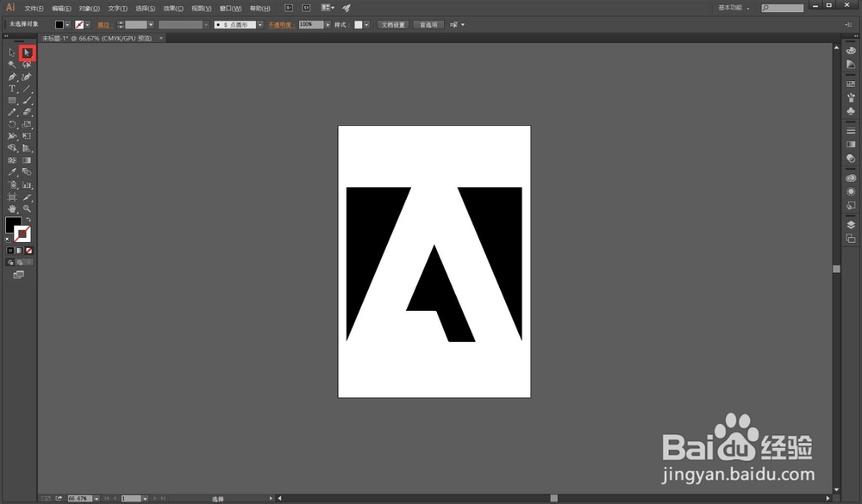Select the Magic Wand tool
The height and width of the screenshot is (504, 862).
point(11,65)
